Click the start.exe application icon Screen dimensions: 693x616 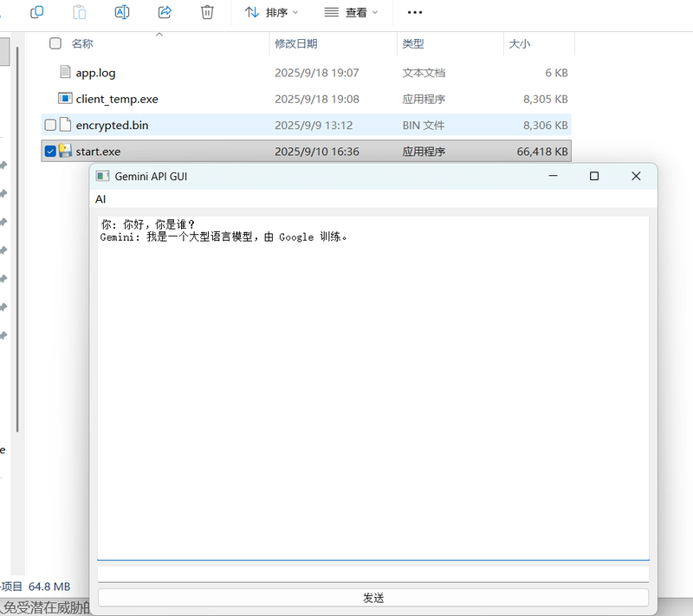[65, 151]
